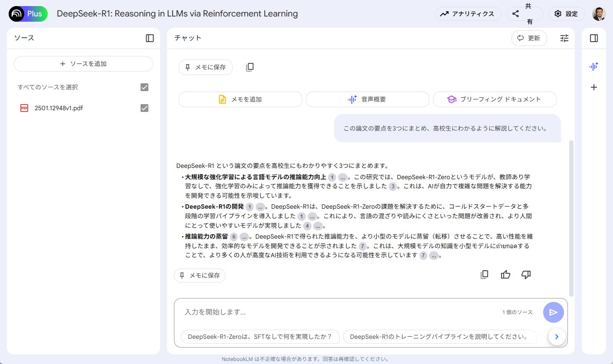Collapse the ソース sidebar panel
613x364 pixels.
(149, 38)
